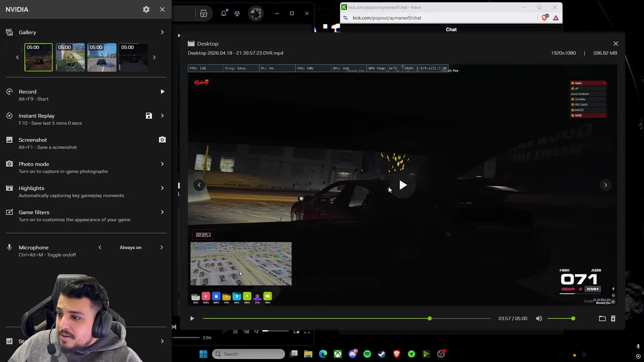
Task: Open the Highlights menu item
Action: pyautogui.click(x=86, y=192)
